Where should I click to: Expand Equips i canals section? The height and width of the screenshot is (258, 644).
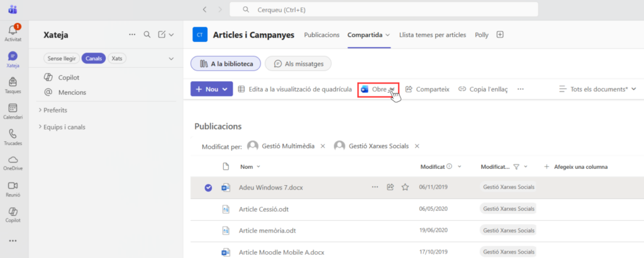[x=64, y=127]
